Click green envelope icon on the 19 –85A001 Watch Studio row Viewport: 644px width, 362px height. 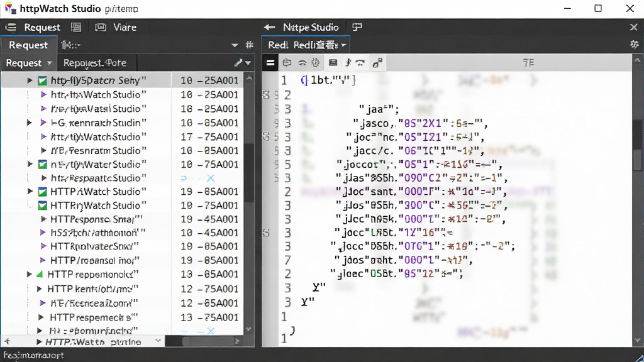[42, 192]
